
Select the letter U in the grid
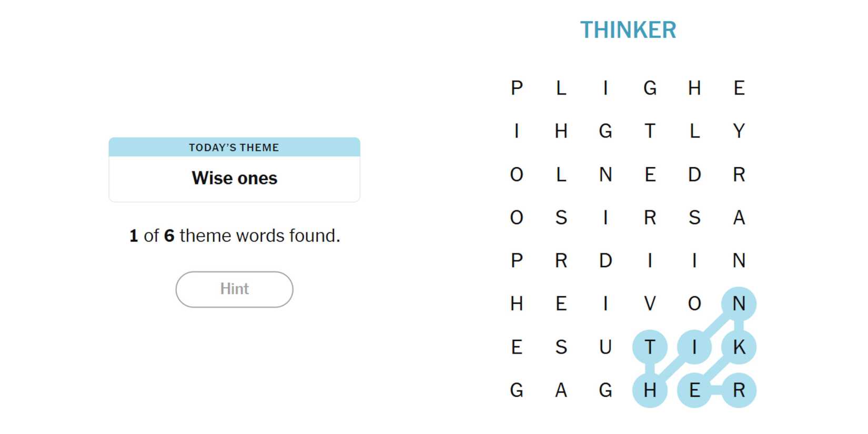pyautogui.click(x=605, y=347)
